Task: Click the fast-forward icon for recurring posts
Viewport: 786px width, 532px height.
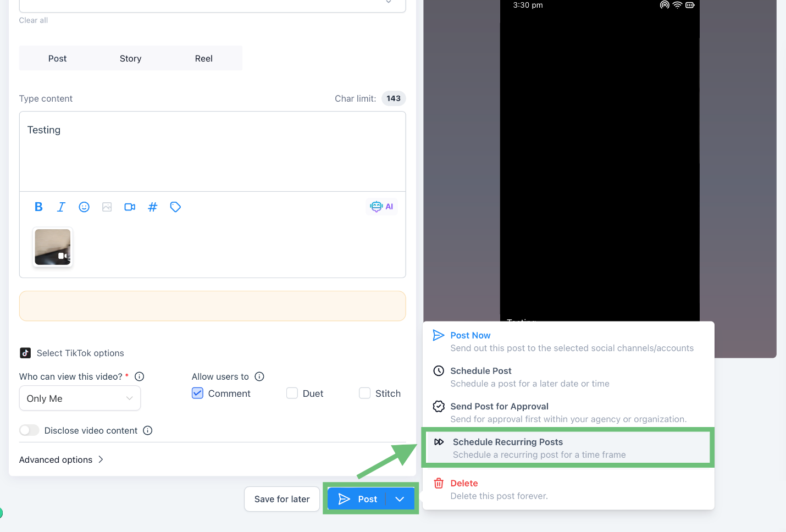Action: click(x=439, y=442)
